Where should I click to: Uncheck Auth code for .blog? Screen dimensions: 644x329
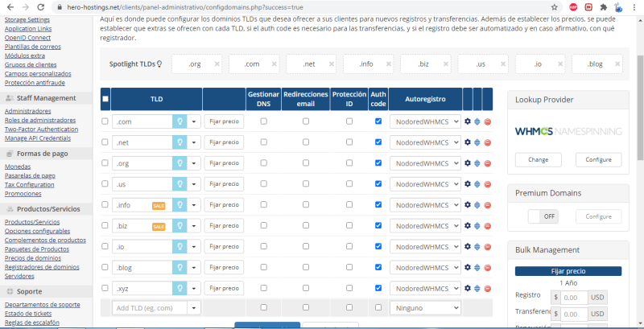click(x=378, y=267)
